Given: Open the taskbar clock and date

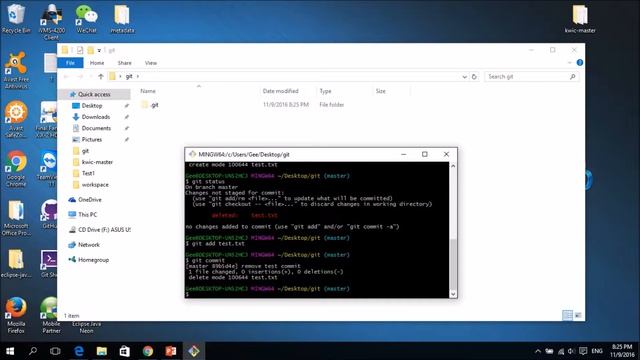Looking at the screenshot, I should 622,351.
